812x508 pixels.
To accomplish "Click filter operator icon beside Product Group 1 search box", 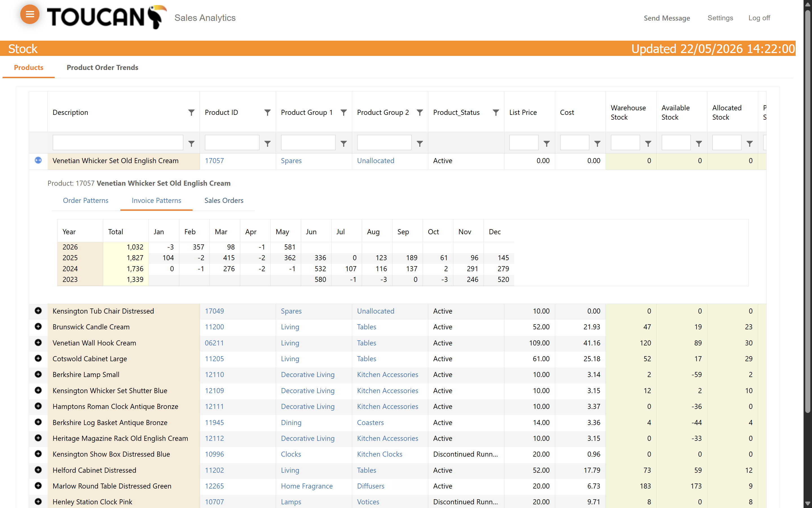I will (x=344, y=143).
